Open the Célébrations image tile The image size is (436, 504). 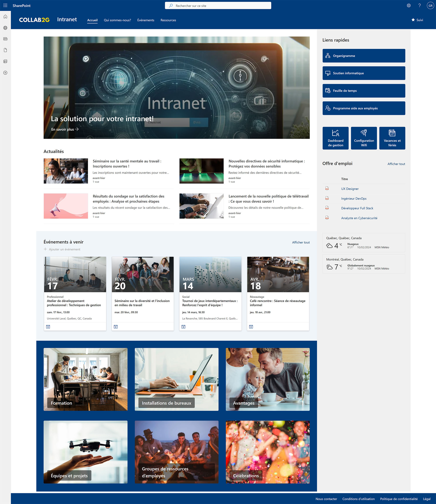(268, 452)
